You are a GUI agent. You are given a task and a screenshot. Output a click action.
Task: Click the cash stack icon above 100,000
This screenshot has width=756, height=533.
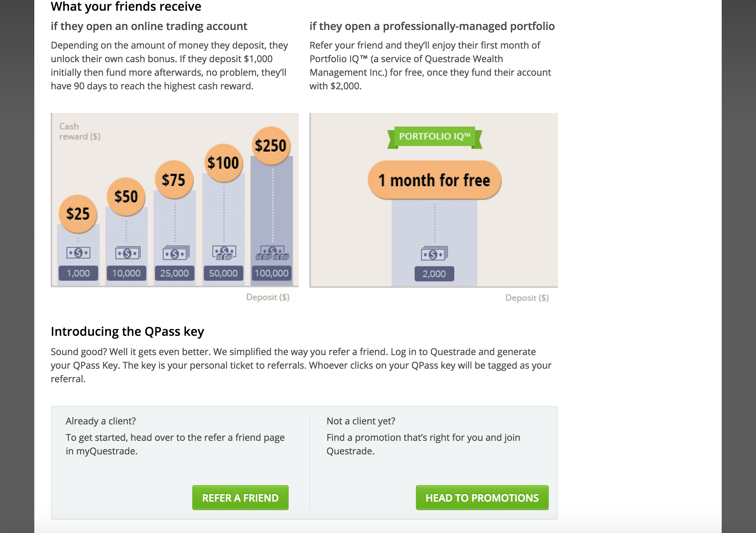pyautogui.click(x=272, y=253)
